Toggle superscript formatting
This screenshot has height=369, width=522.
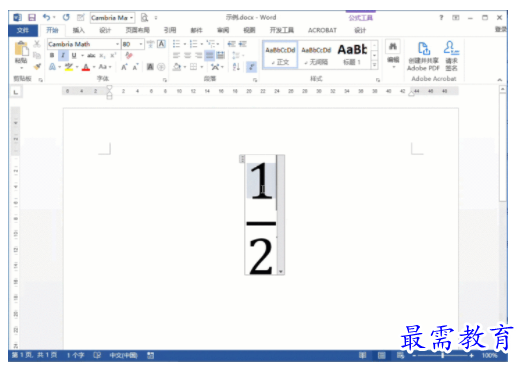click(113, 55)
